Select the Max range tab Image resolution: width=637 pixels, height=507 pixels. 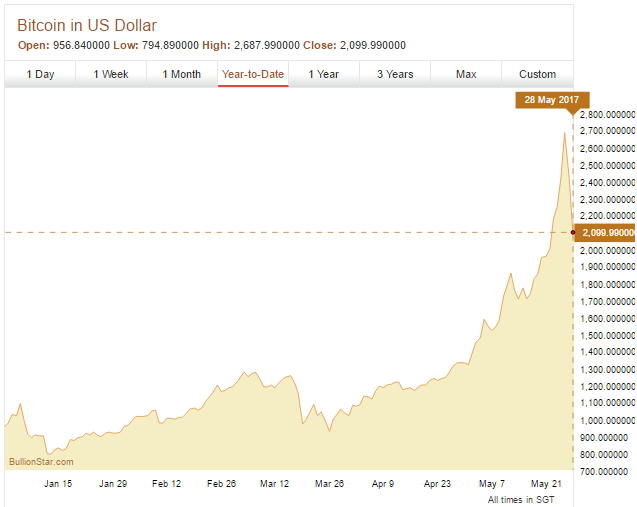tap(466, 74)
